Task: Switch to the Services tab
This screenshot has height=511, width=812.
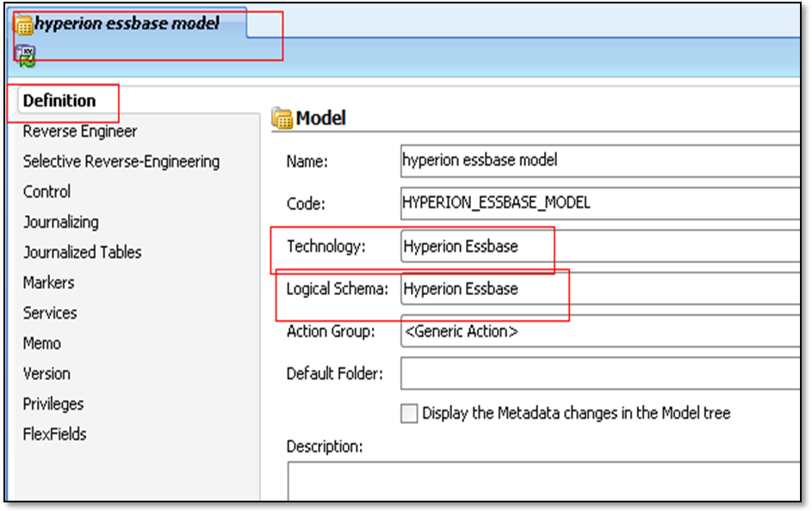Action: [50, 312]
